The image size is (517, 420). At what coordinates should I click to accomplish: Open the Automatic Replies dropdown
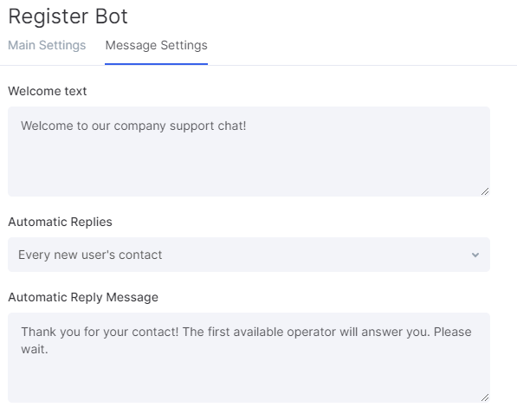(249, 255)
